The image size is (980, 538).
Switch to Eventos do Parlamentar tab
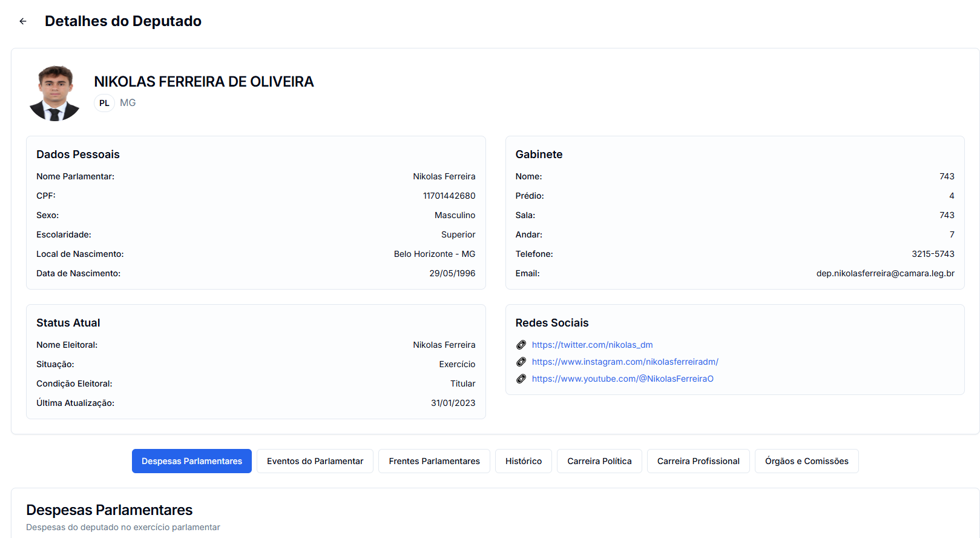tap(315, 461)
